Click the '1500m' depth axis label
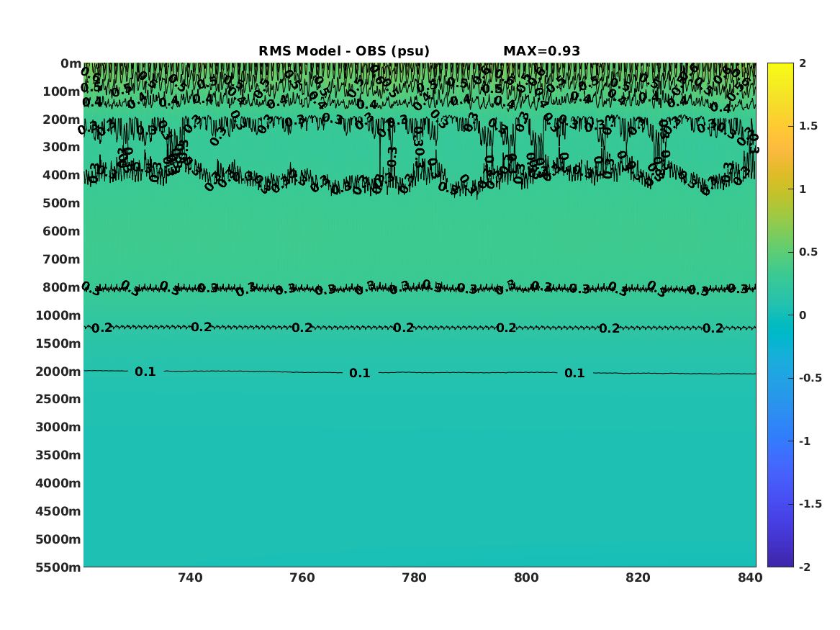The width and height of the screenshot is (840, 630). coord(58,343)
